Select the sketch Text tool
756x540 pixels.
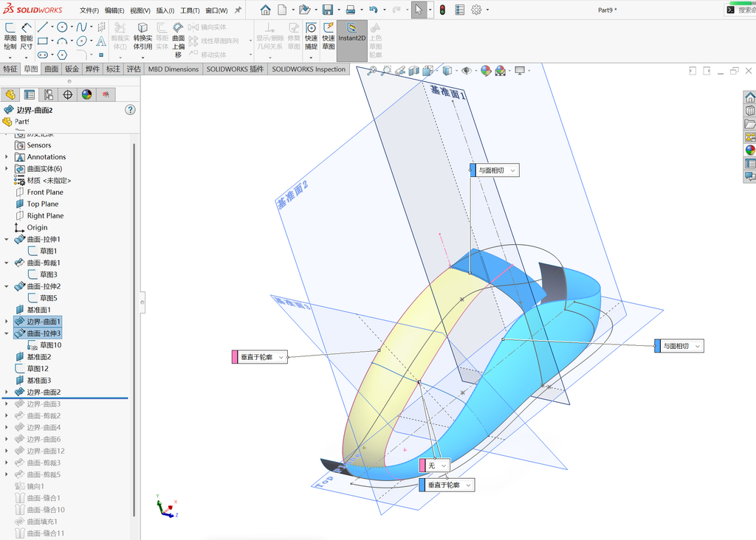click(x=100, y=41)
